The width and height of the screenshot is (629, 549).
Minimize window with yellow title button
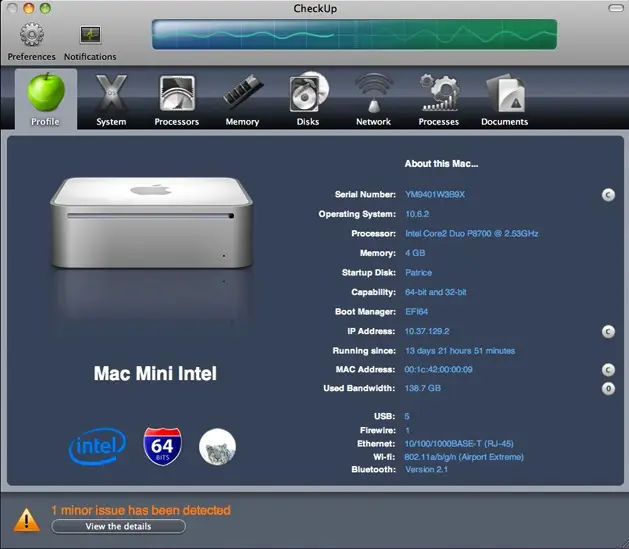[28, 8]
